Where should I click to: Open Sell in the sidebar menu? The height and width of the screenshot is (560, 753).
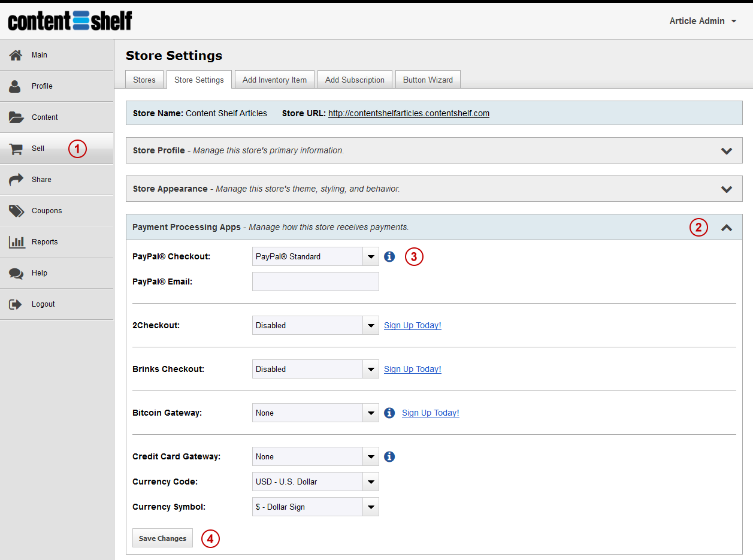point(57,149)
